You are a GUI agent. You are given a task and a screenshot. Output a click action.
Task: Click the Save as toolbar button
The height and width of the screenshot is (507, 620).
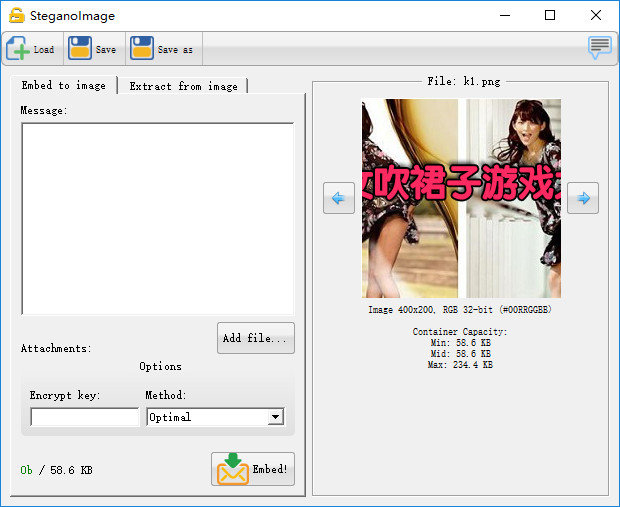[164, 49]
